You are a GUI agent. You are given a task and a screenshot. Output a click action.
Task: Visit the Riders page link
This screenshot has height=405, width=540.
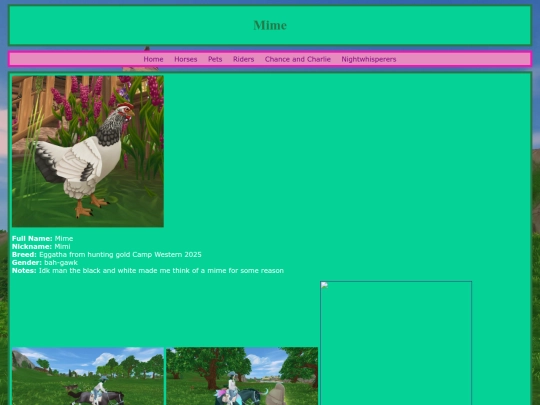click(243, 59)
